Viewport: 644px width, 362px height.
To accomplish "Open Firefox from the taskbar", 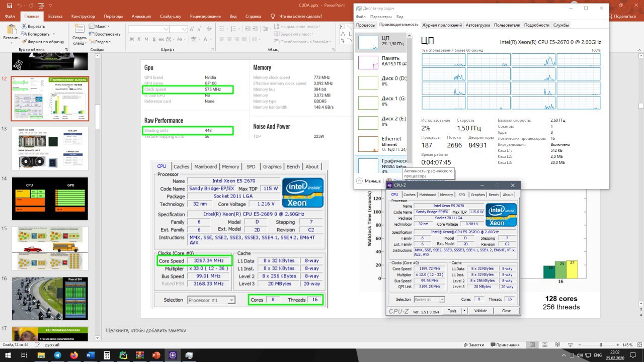I will (x=74, y=355).
